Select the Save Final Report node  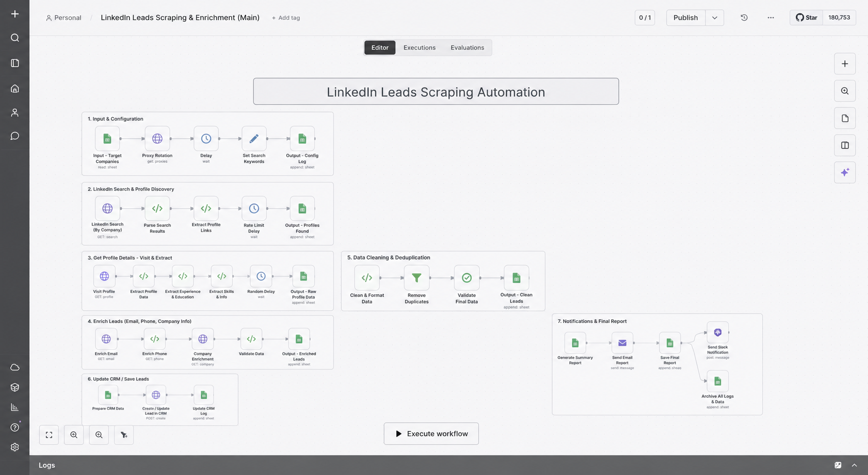pos(670,343)
